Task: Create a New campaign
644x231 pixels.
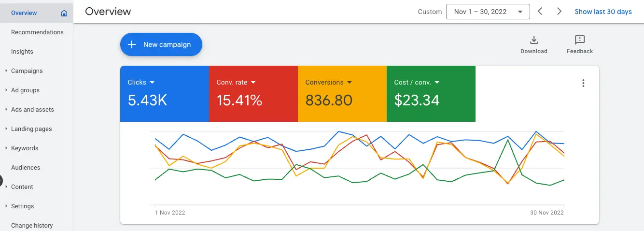Action: point(161,44)
